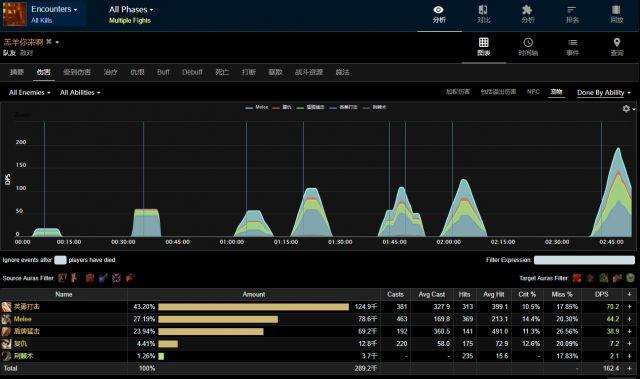This screenshot has height=379, width=640.
Task: Select the map pin query icon
Action: tap(617, 42)
